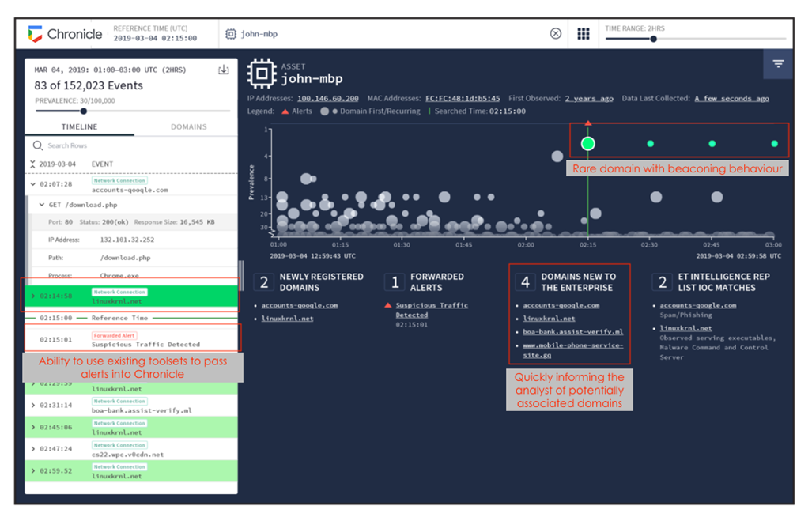The width and height of the screenshot is (812, 521).
Task: Open accounts-qooqle.com under Newly Registered Domains
Action: [x=300, y=305]
